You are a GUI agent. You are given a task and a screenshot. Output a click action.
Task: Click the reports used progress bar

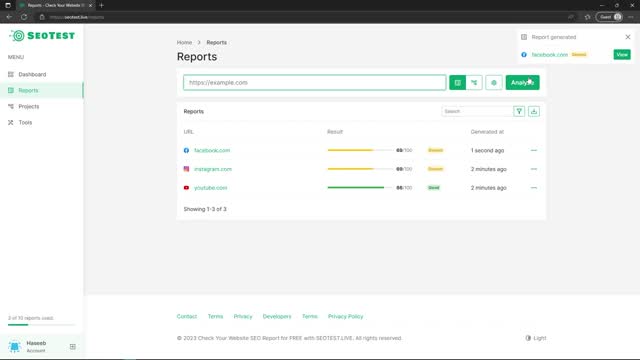coord(42,325)
